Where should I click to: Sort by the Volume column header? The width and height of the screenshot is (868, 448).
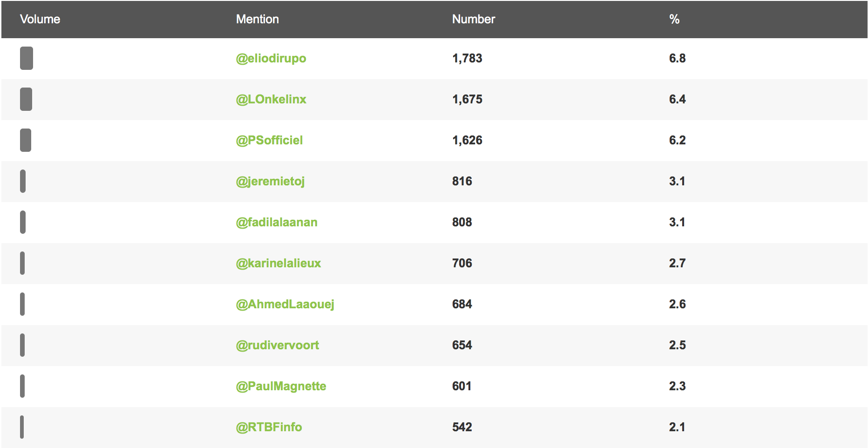[x=40, y=19]
